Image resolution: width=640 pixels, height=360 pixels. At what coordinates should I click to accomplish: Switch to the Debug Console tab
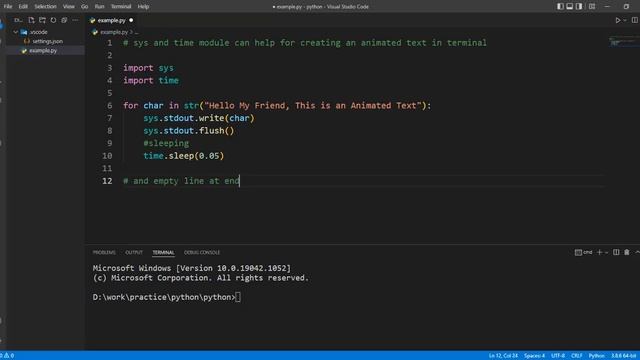point(202,252)
